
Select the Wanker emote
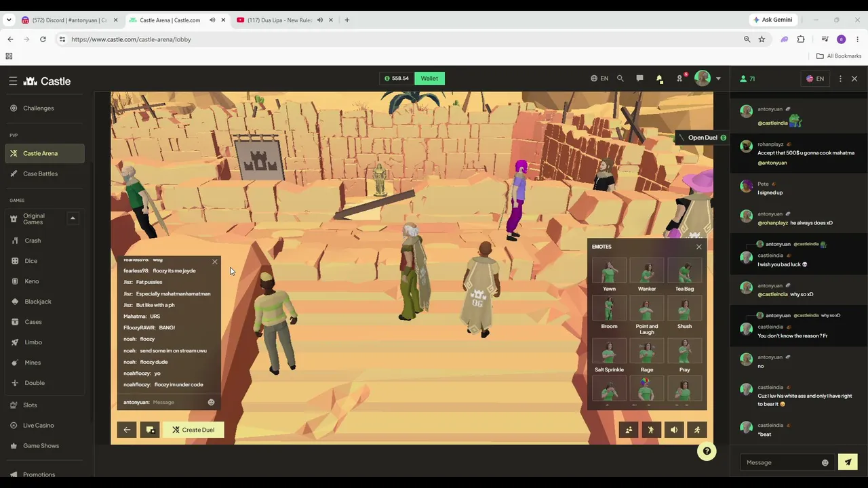click(647, 275)
